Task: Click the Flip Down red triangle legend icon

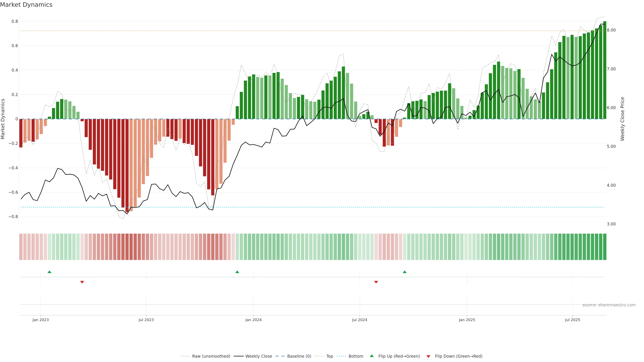Action: pos(428,356)
